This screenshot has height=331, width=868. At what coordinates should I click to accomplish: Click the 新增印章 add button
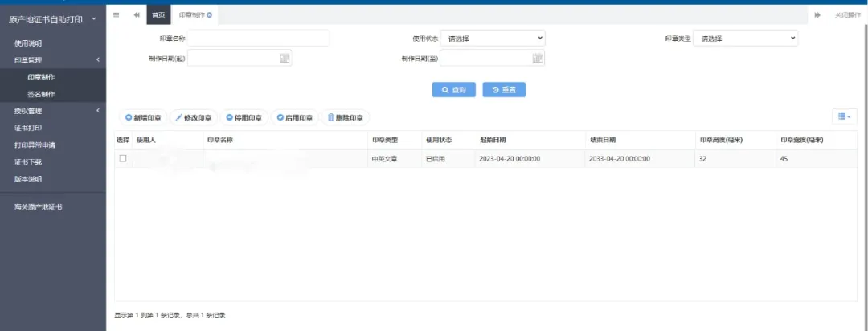pos(143,117)
